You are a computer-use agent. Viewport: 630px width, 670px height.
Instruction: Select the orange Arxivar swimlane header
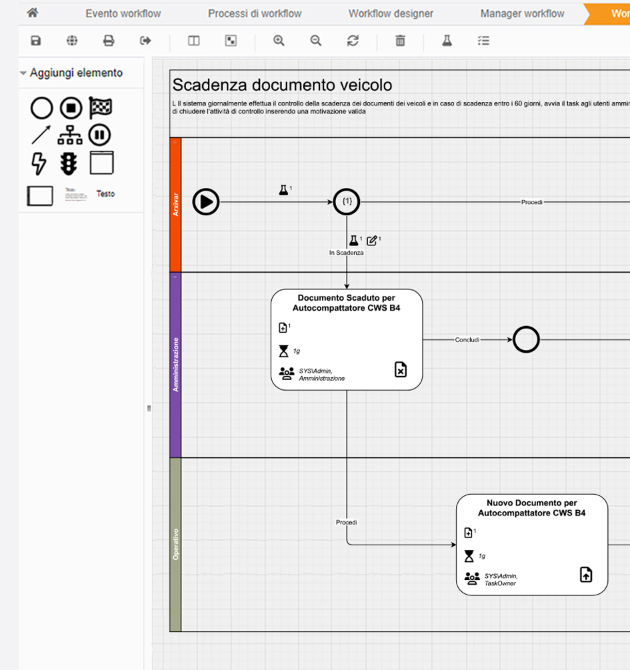tap(176, 205)
